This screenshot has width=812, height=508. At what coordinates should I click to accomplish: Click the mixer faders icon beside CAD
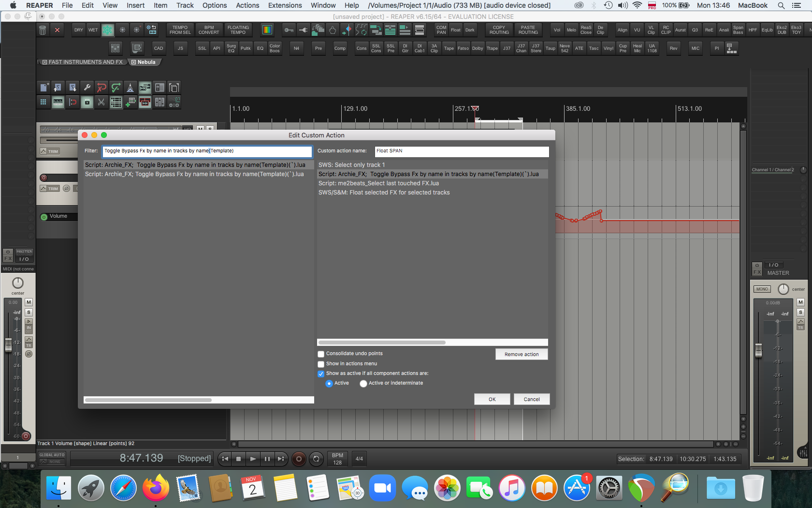pos(115,48)
